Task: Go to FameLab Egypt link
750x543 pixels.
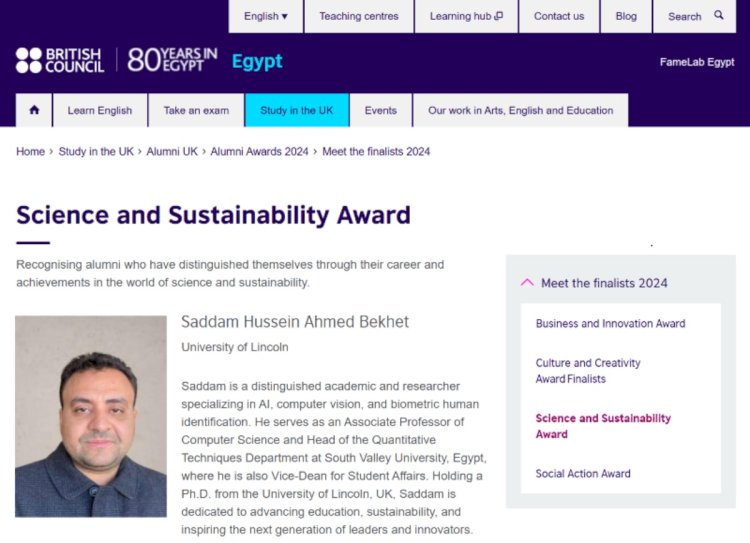Action: pyautogui.click(x=697, y=62)
